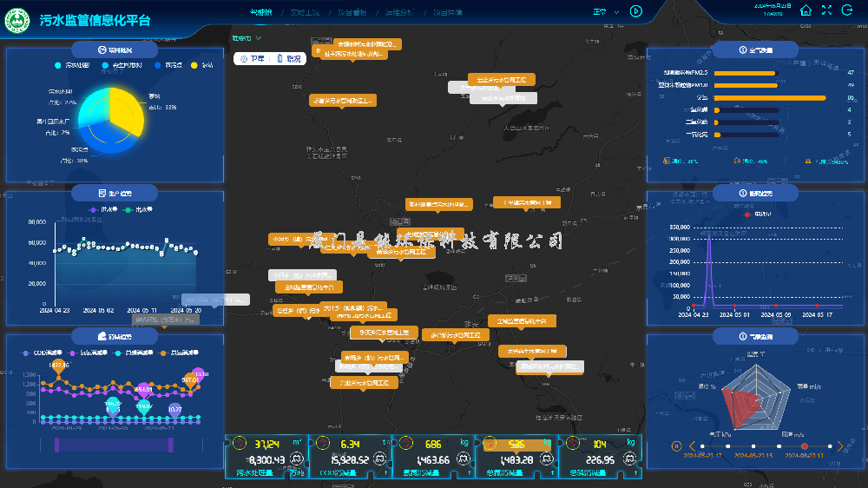Click the weather toggle button on map
Screen dimensions: 868x488
(252, 58)
